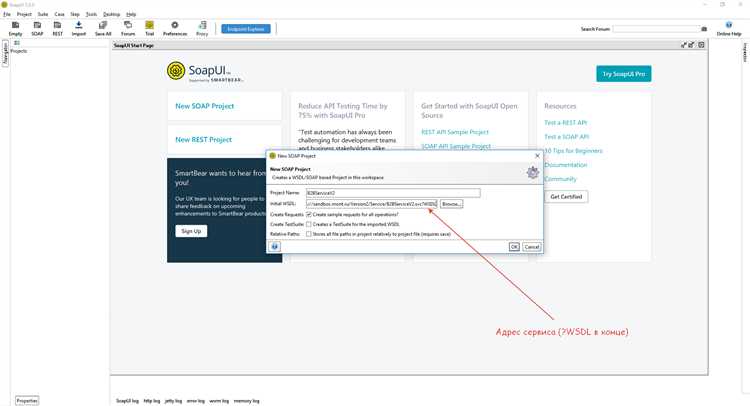Open the 10 Tips for Beginners link
Screen dimensions: 750x406
click(574, 151)
